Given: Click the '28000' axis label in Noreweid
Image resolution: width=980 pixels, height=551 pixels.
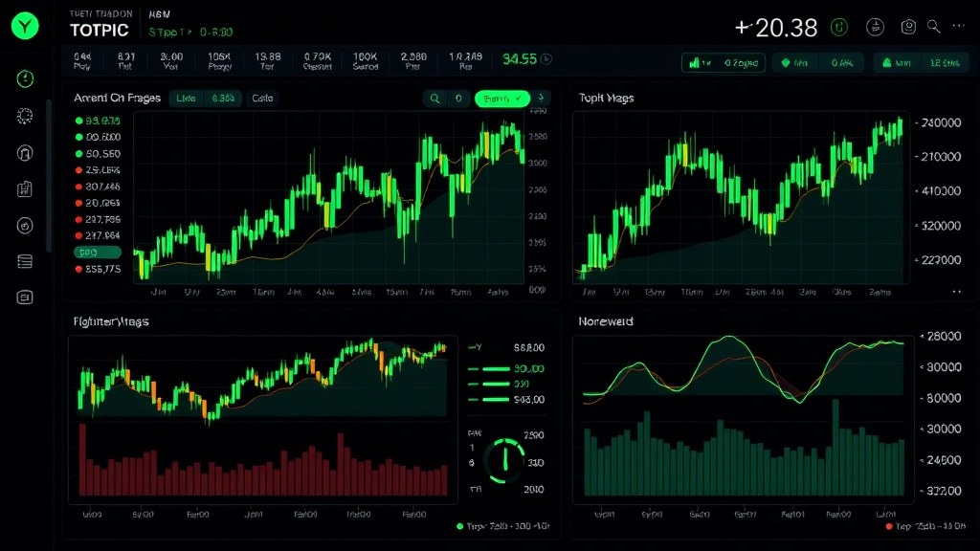Looking at the screenshot, I should click(x=943, y=336).
